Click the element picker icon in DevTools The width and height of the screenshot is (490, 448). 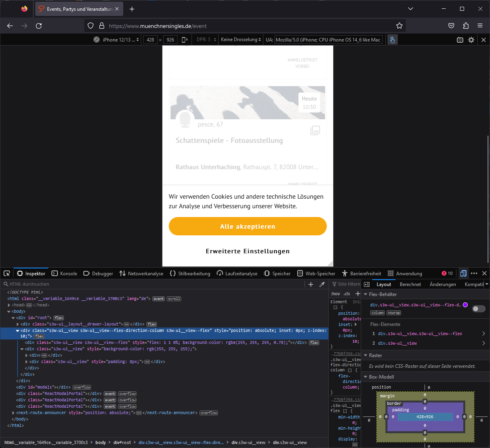(x=7, y=273)
